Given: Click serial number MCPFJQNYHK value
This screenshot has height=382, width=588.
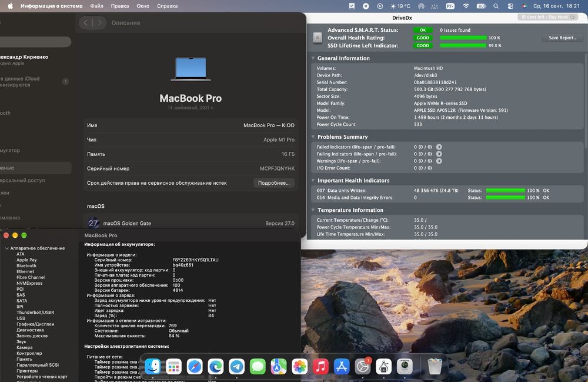Looking at the screenshot, I should (277, 168).
